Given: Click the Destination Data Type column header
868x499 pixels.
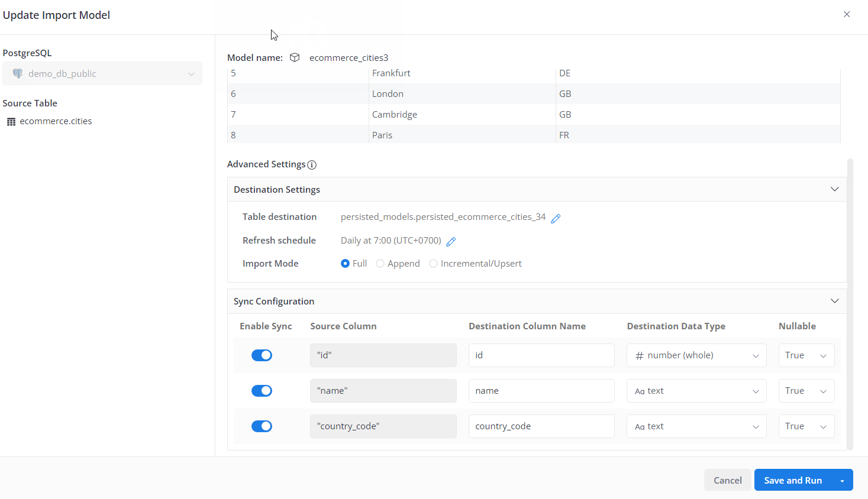Looking at the screenshot, I should [676, 326].
